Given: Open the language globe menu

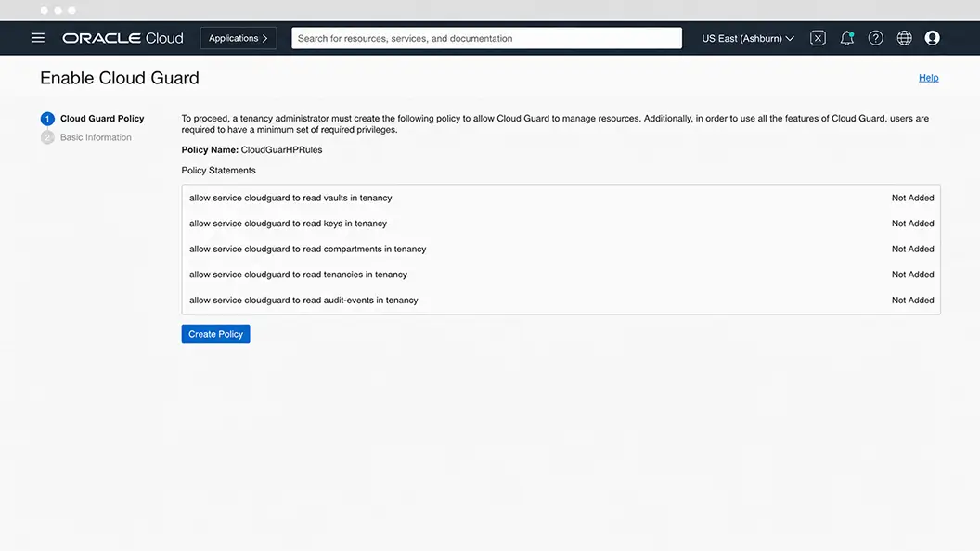Looking at the screenshot, I should (x=905, y=38).
